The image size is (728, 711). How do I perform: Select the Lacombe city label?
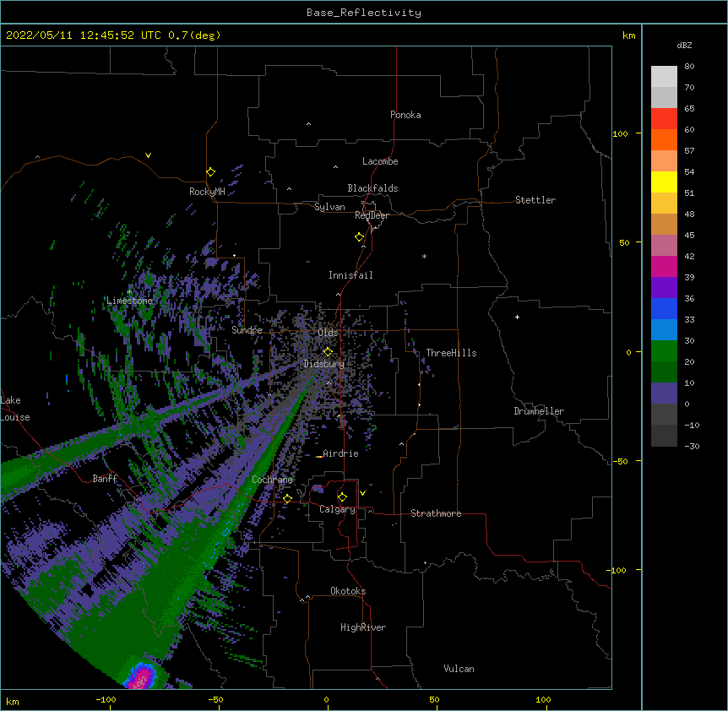coord(380,161)
